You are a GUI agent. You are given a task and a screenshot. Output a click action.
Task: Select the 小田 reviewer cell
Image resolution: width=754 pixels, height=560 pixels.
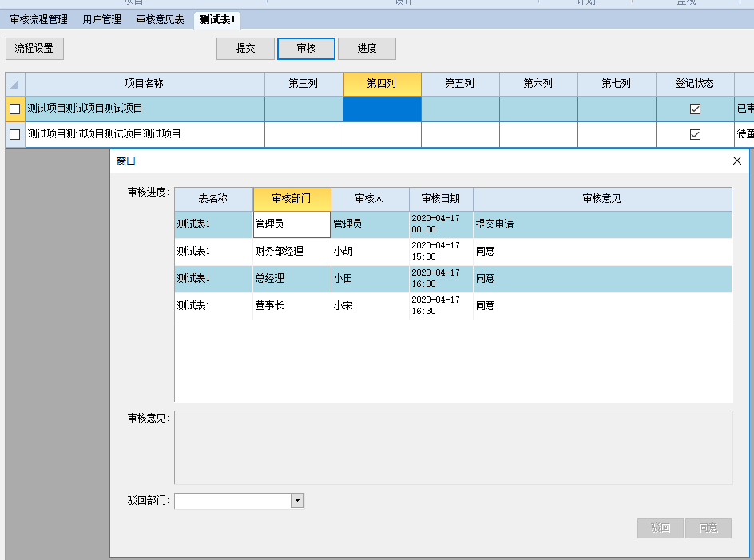coord(370,279)
